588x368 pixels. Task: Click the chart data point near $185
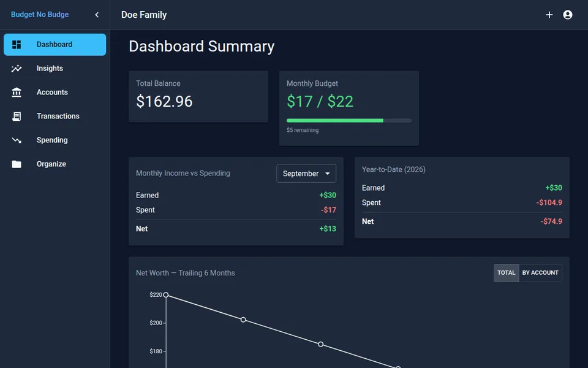click(x=320, y=344)
